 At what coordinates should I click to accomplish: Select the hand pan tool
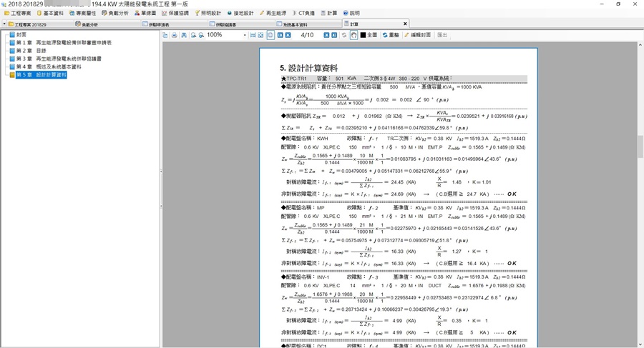353,35
